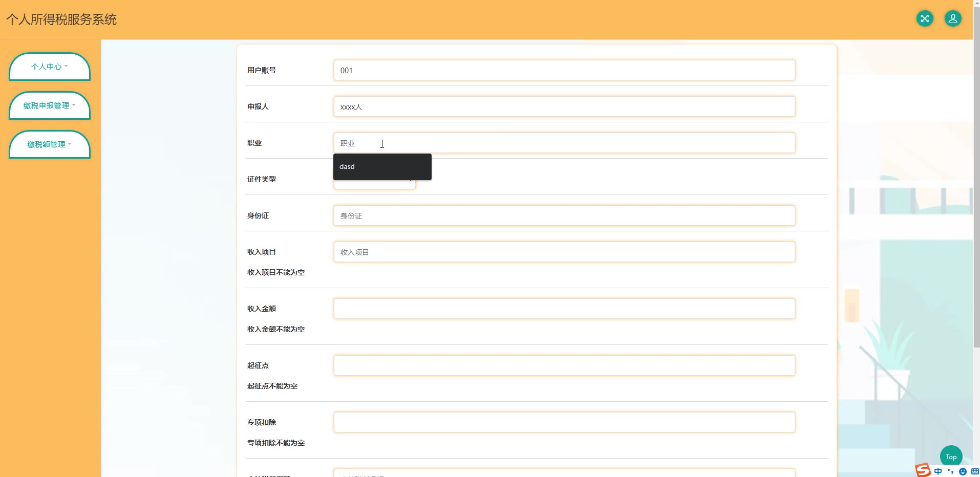Toggle the 中 Chinese input mode indicator

point(938,471)
